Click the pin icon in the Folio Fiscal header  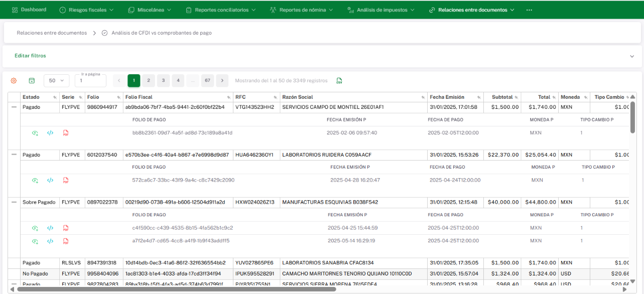229,97
